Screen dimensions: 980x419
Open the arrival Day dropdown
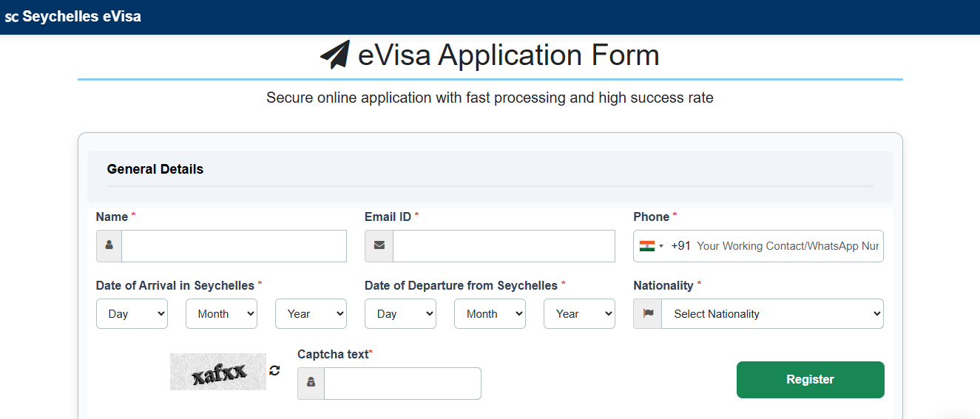(x=132, y=313)
